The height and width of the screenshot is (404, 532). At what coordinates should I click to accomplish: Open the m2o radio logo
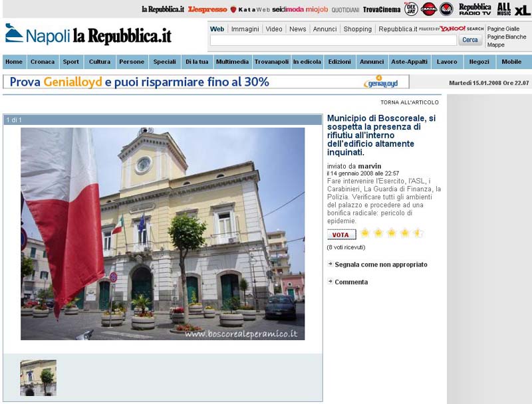[x=446, y=9]
